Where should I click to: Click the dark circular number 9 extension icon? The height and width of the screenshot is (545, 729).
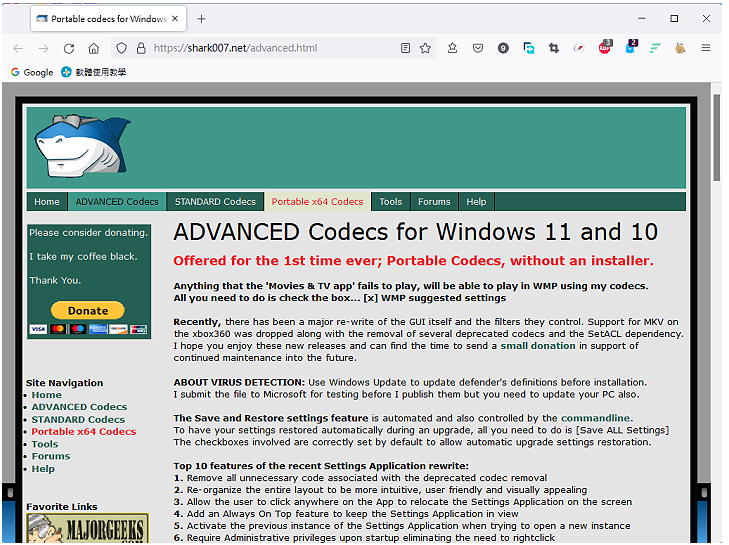coord(503,48)
